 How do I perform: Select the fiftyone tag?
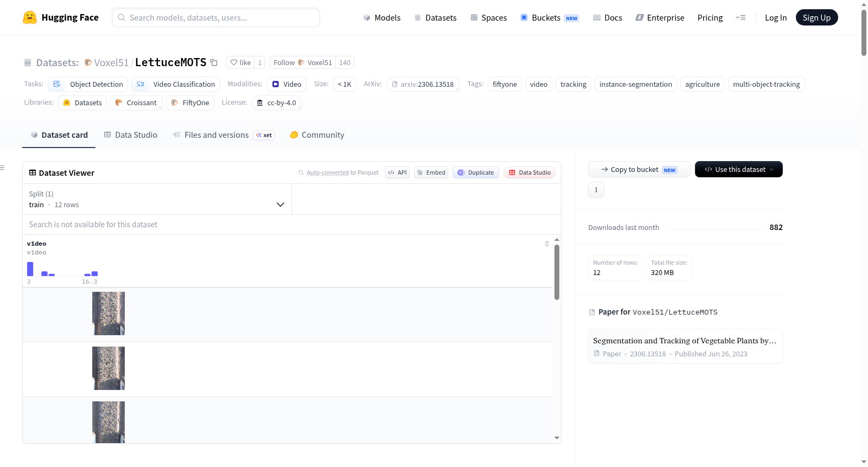tap(505, 84)
